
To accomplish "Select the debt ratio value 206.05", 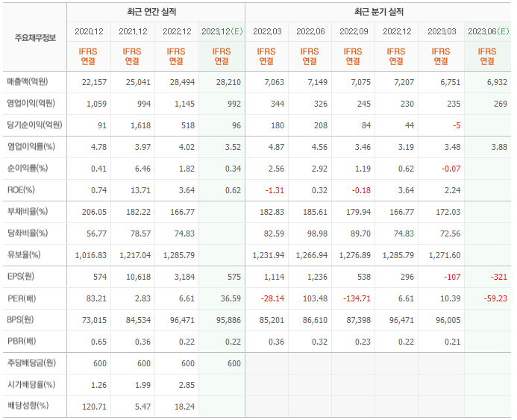I will [94, 212].
